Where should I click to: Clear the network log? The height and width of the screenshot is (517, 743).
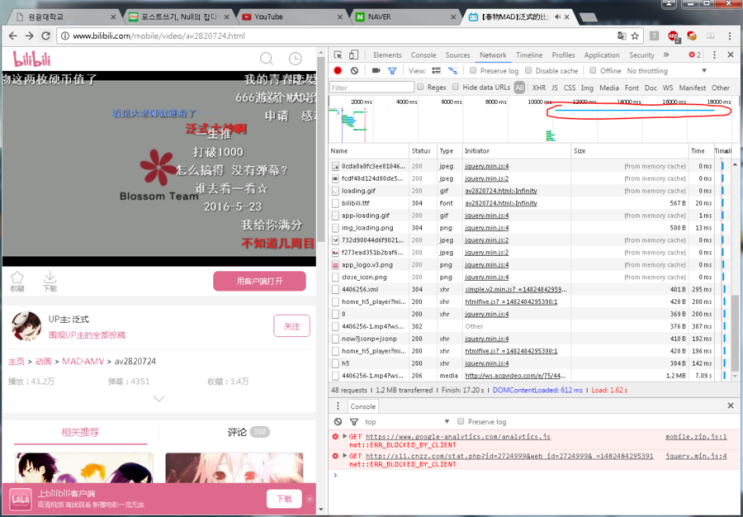tap(354, 71)
